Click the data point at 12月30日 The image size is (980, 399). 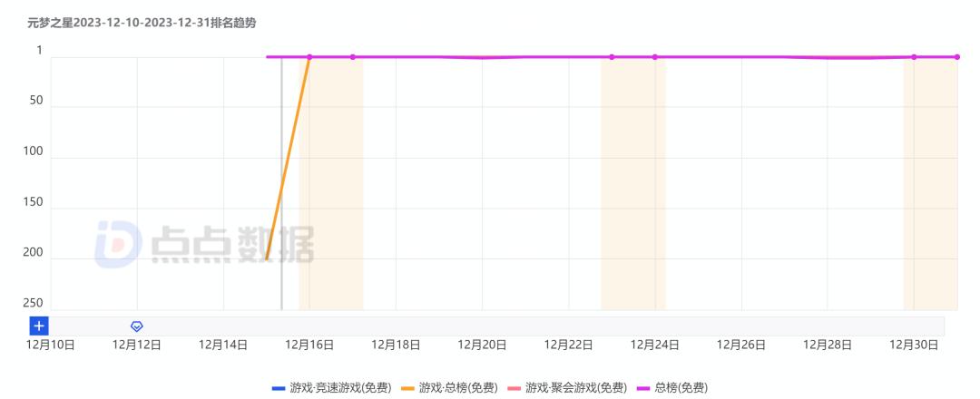(914, 57)
